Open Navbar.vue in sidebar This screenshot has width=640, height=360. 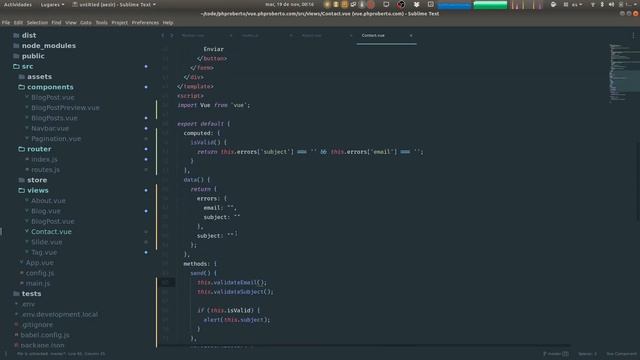50,128
